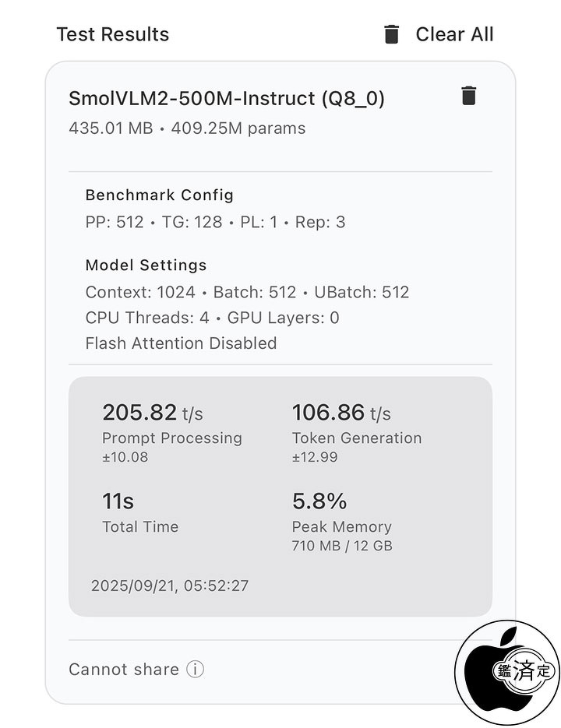Screen dimensions: 561x728
Task: Click the Clear All trash icon
Action: pos(391,34)
